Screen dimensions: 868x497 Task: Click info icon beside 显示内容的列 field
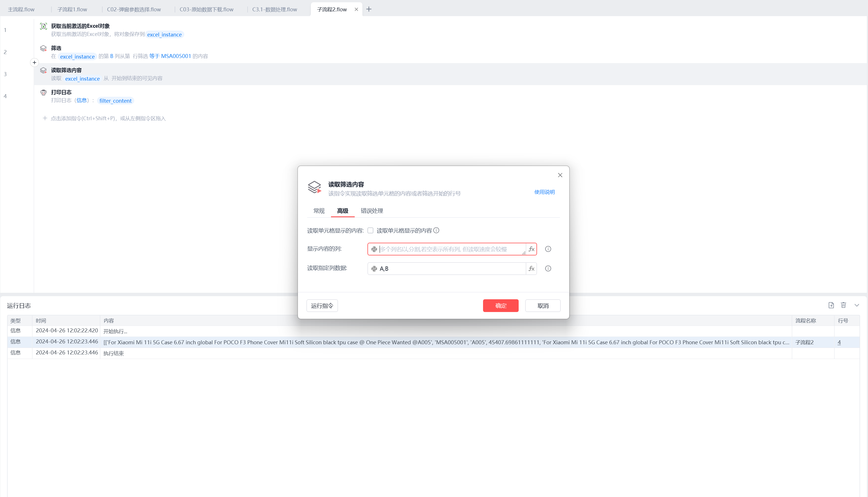point(548,249)
